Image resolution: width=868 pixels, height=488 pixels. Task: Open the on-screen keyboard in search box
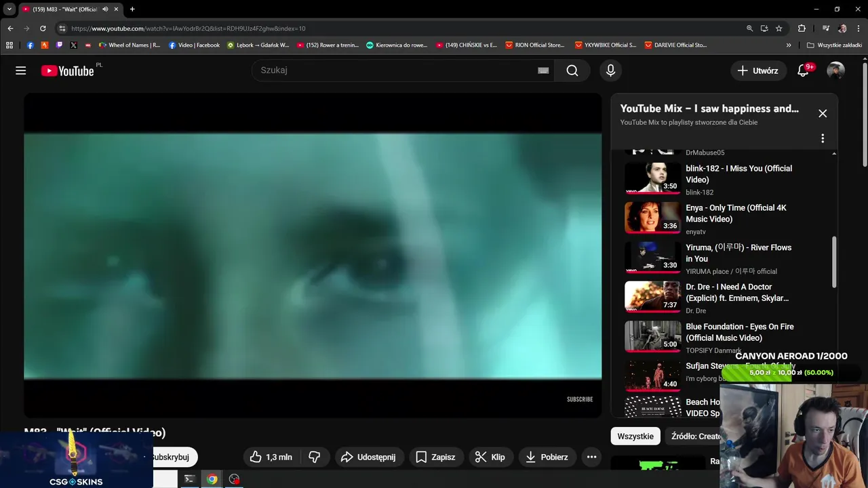tap(543, 70)
